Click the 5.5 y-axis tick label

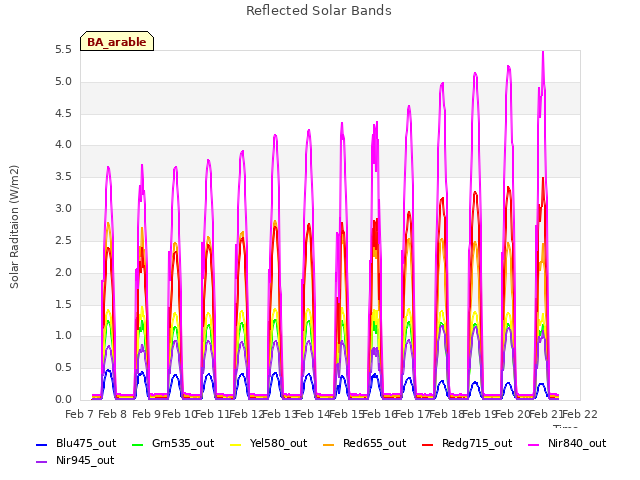[x=63, y=50]
